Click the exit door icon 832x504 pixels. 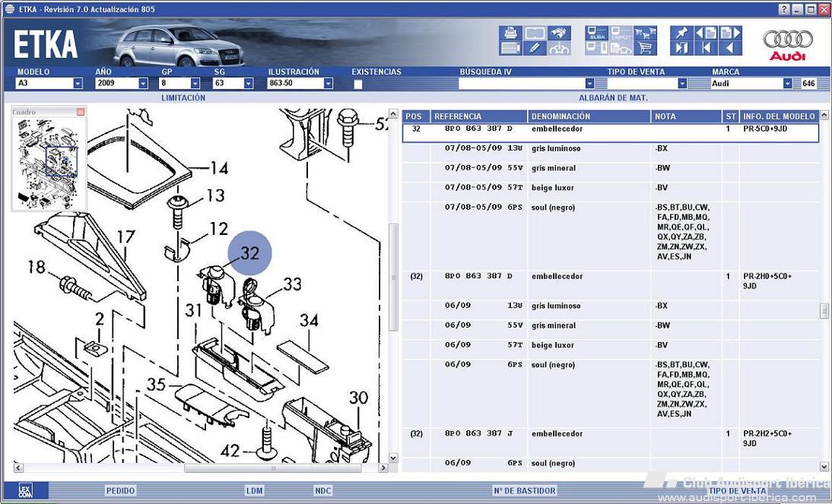681,49
